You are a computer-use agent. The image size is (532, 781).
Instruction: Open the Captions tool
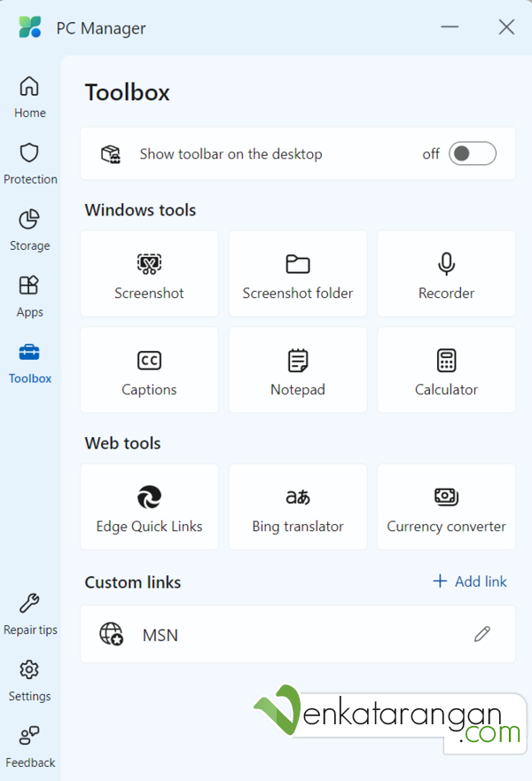click(149, 370)
